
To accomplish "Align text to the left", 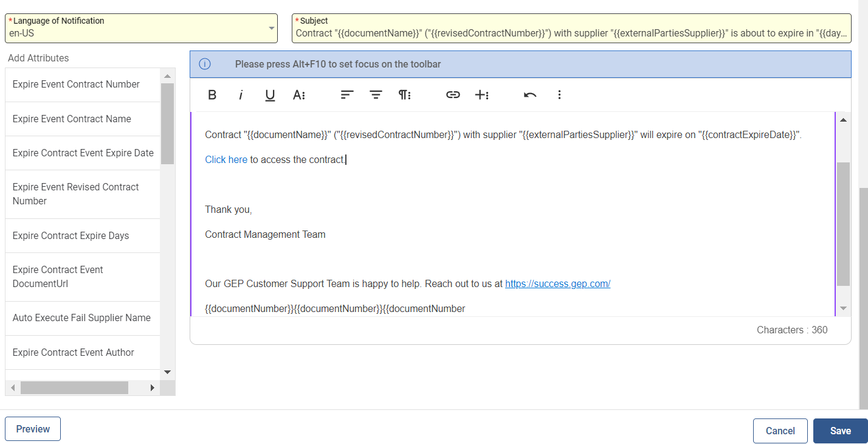I will point(347,95).
